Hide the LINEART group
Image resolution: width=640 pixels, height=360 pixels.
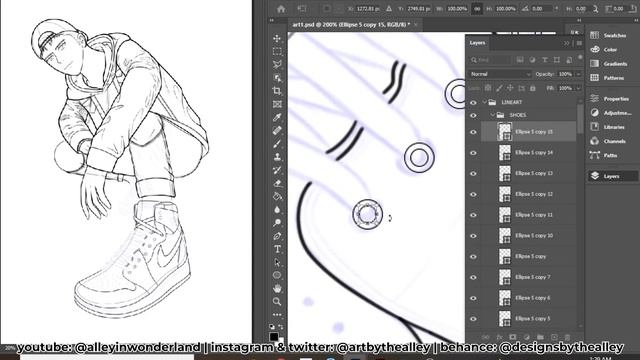coord(473,103)
